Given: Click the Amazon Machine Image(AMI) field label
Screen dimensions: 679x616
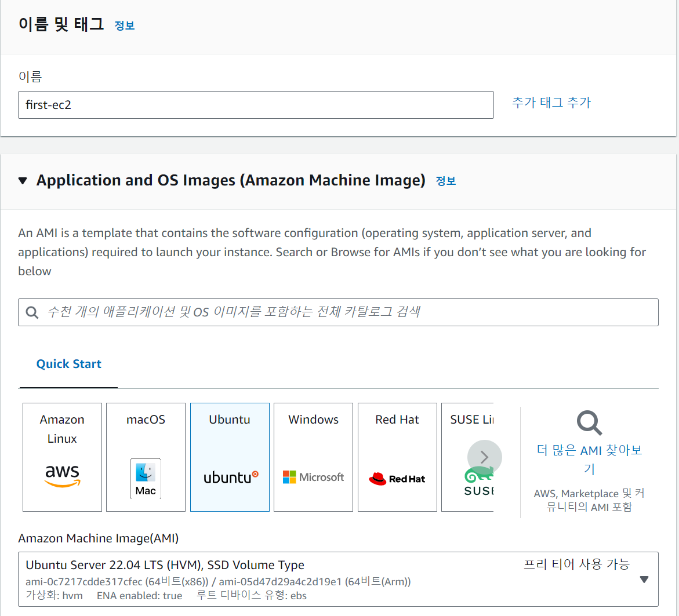Looking at the screenshot, I should coord(99,538).
